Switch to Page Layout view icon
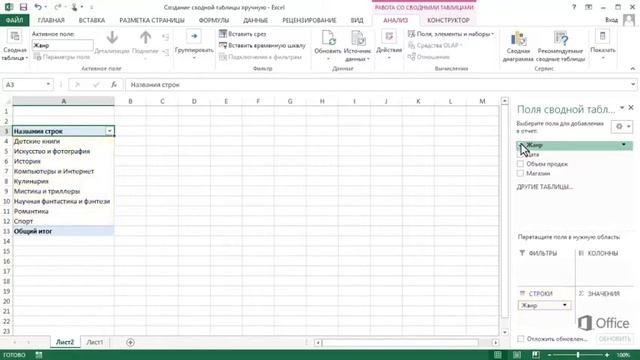 517,355
